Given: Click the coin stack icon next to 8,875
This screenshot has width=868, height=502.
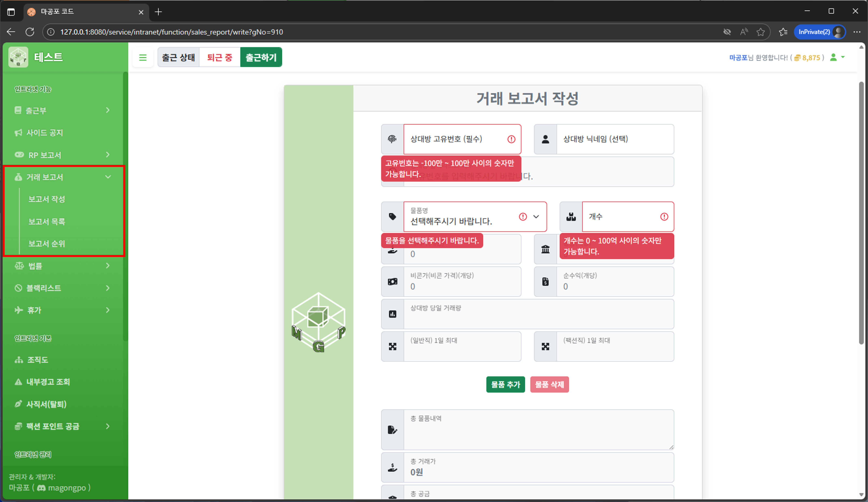Looking at the screenshot, I should click(797, 57).
